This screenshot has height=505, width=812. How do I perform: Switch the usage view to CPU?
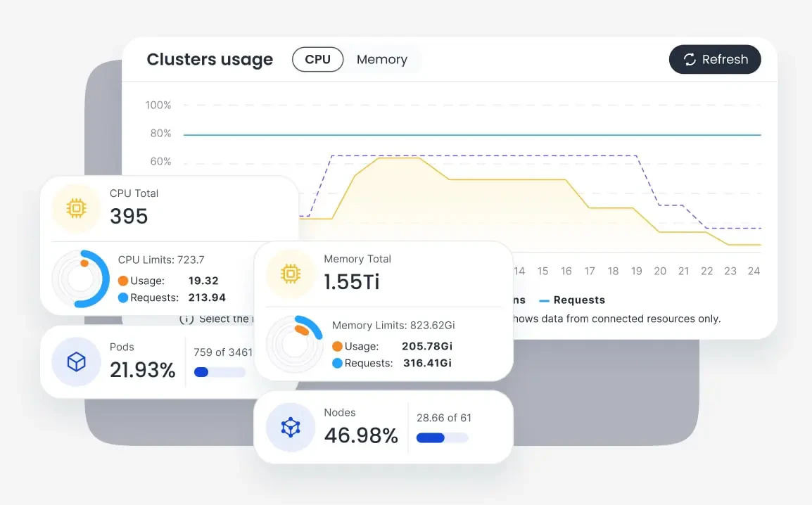coord(317,59)
